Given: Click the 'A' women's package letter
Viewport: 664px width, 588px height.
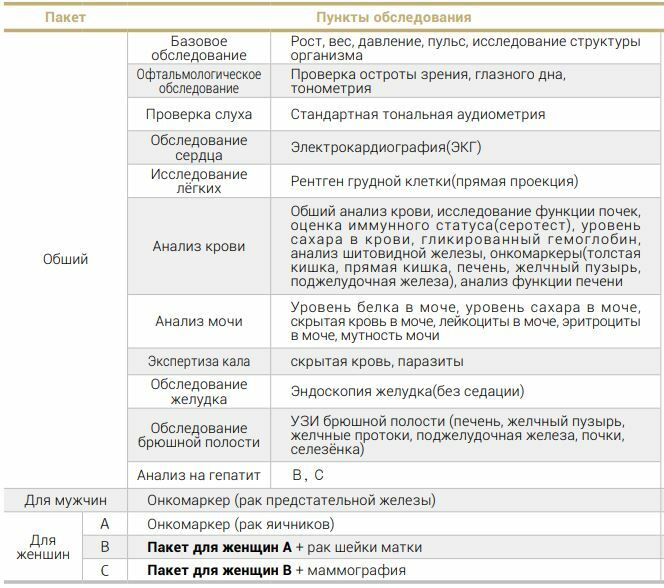Looking at the screenshot, I should [105, 524].
